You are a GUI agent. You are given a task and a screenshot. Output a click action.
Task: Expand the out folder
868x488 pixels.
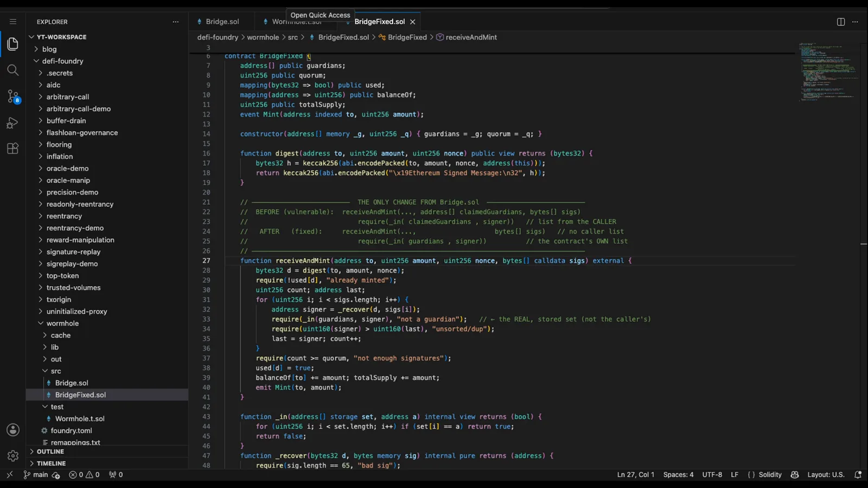(56, 359)
